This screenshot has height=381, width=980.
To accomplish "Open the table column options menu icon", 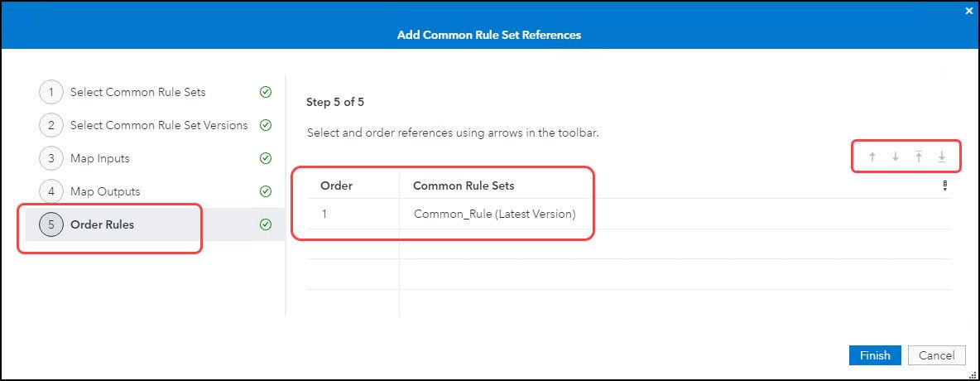I will (x=944, y=186).
